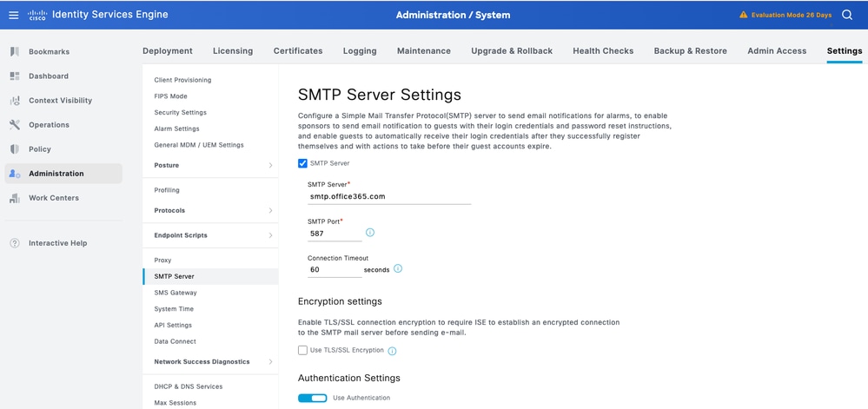This screenshot has height=409, width=868.
Task: Open FIPS Mode settings
Action: (x=171, y=96)
